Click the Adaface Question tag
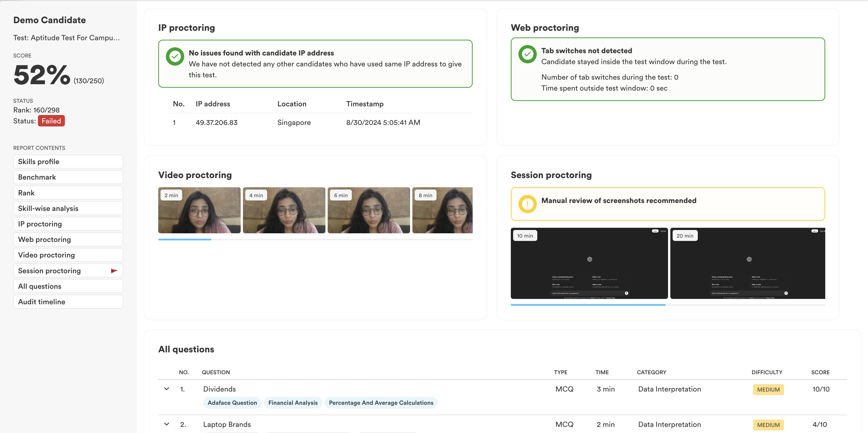Screen dimensions: 868x433 (x=232, y=403)
